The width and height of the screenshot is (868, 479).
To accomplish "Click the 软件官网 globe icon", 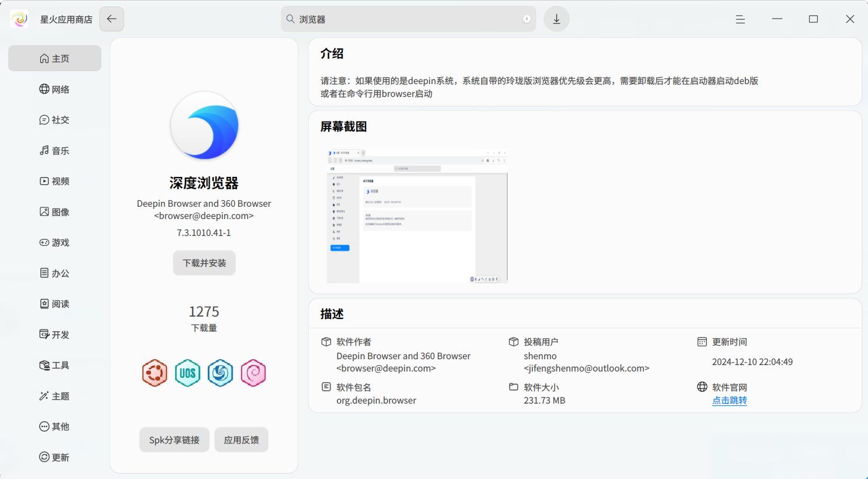I will [x=702, y=387].
